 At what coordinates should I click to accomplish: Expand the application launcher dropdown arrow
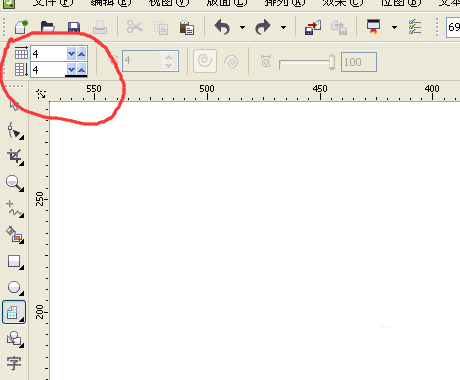(394, 27)
